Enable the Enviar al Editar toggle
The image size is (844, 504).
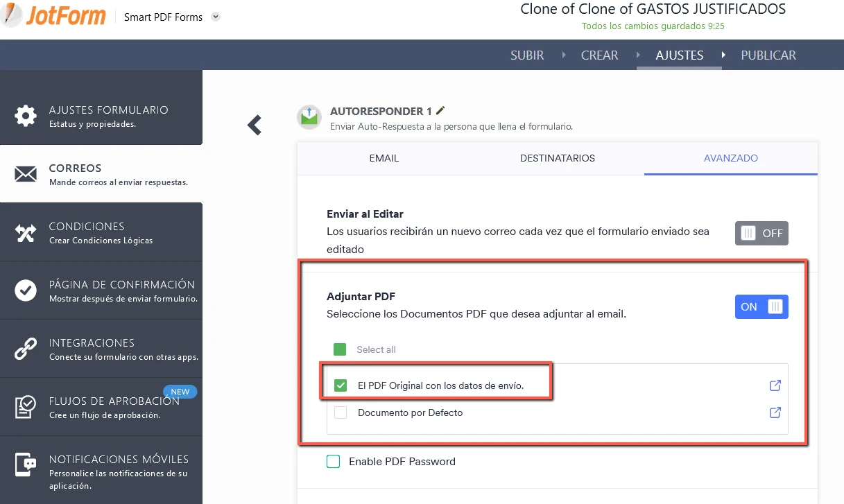(761, 233)
